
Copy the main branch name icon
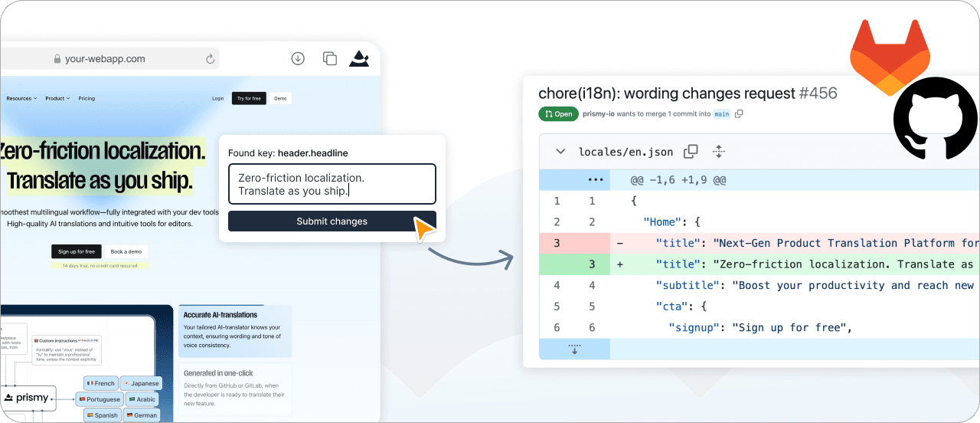739,114
